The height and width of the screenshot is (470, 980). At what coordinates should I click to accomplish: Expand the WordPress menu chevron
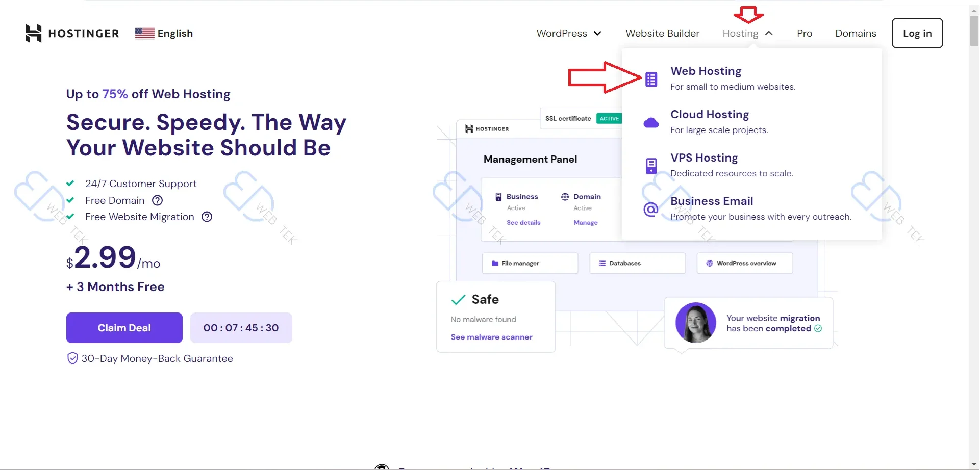click(x=597, y=33)
